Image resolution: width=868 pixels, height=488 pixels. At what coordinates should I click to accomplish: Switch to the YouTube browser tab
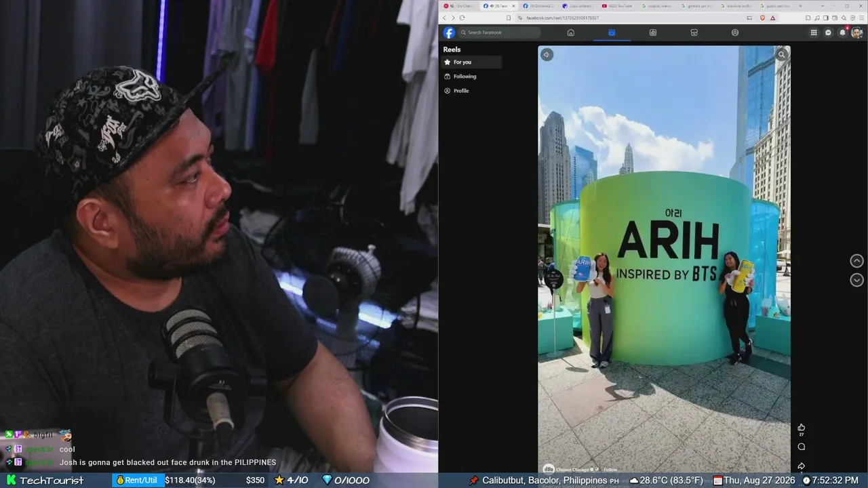tap(617, 6)
